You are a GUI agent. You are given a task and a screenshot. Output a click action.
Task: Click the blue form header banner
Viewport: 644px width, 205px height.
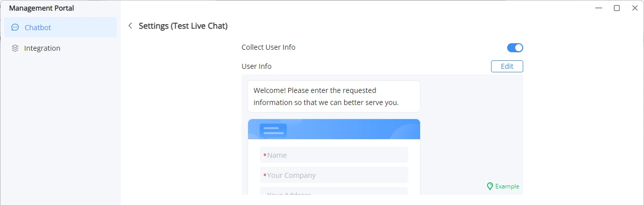(x=334, y=129)
